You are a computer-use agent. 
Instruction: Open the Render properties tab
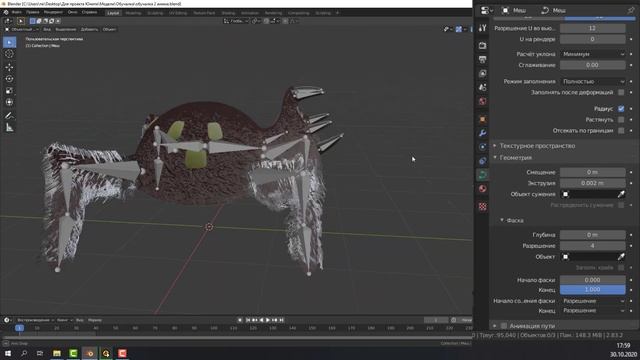point(482,45)
